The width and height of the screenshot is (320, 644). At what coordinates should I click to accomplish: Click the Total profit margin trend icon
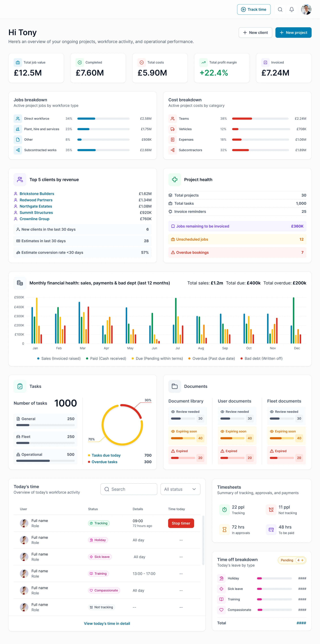(204, 63)
